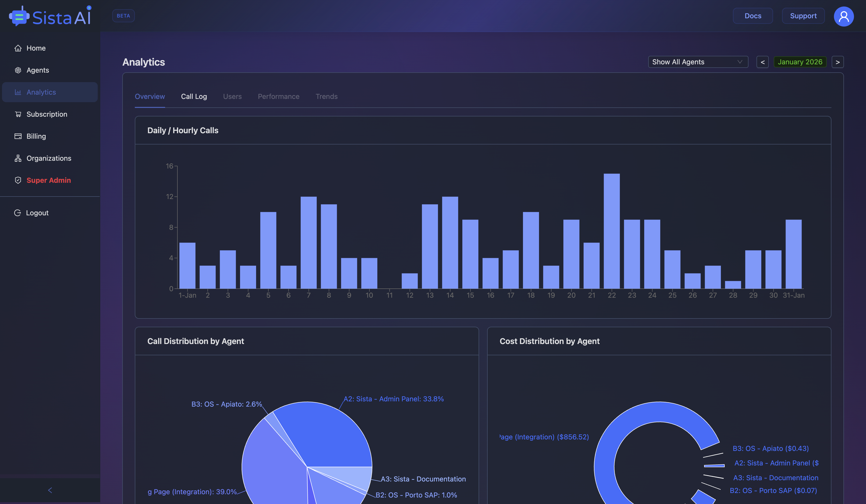
Task: Open Subscription in the sidebar
Action: 50,114
